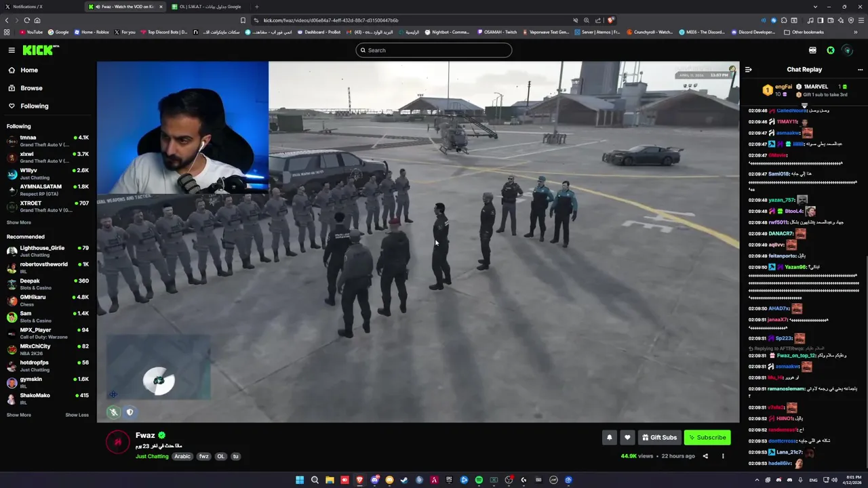This screenshot has width=868, height=488.
Task: Collapse the Chat Replay panel arrow icon
Action: tap(748, 69)
